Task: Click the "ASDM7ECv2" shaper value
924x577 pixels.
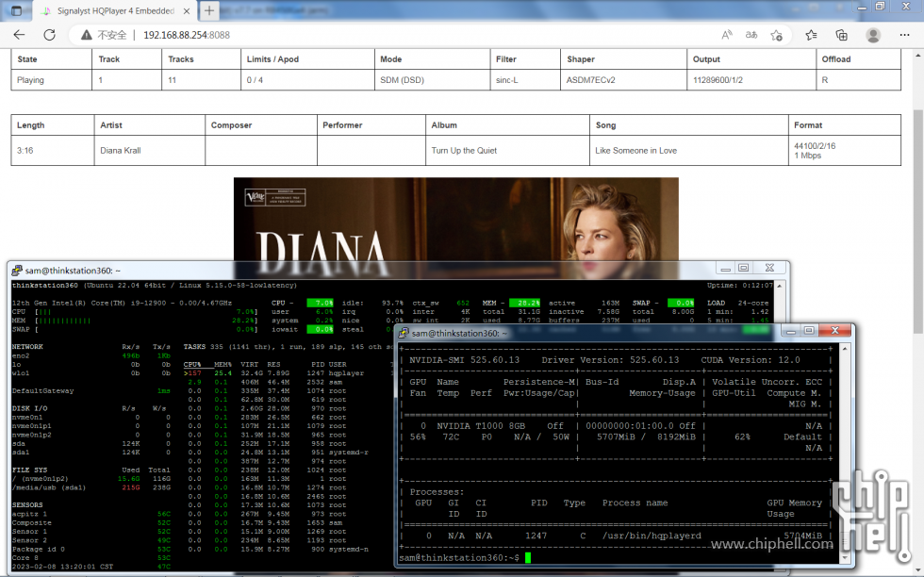Action: tap(591, 80)
